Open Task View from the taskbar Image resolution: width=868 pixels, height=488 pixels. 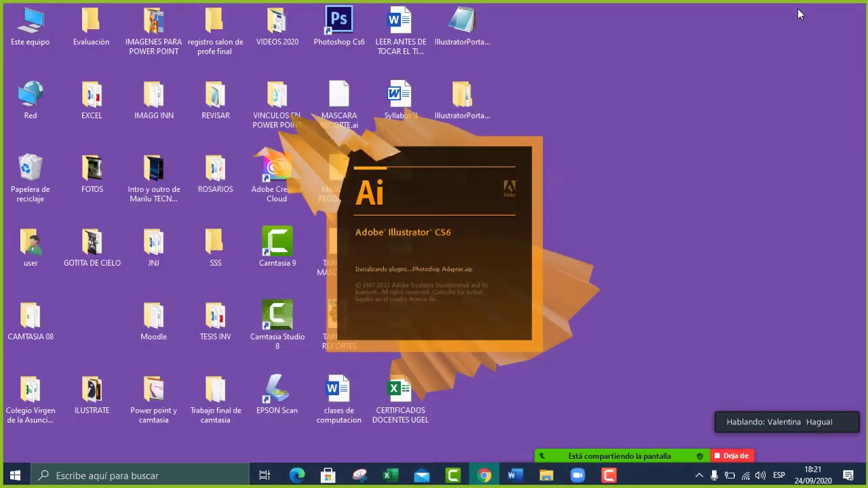coord(264,475)
